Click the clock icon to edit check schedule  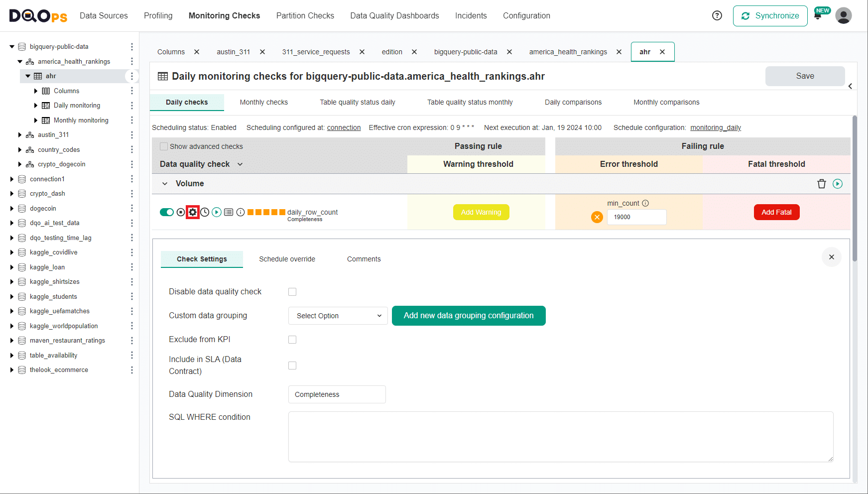205,212
